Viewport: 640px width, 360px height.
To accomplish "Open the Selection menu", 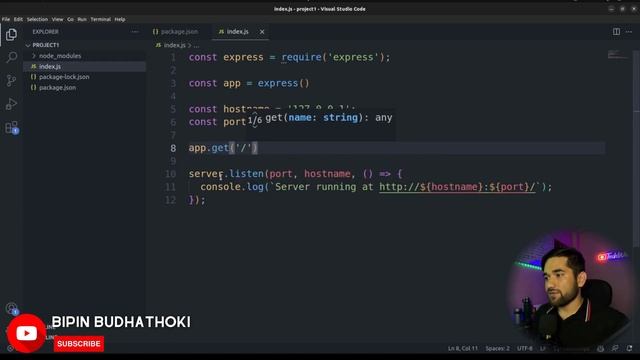I will pos(37,19).
